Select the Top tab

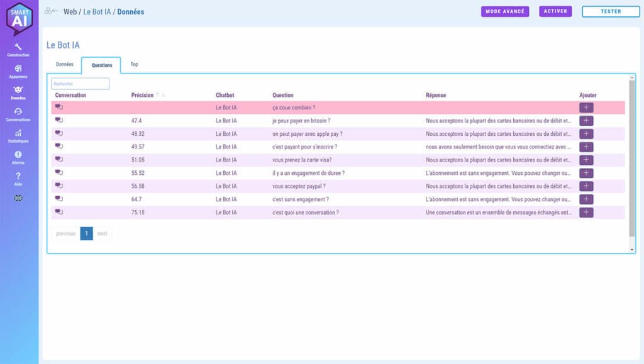click(134, 64)
